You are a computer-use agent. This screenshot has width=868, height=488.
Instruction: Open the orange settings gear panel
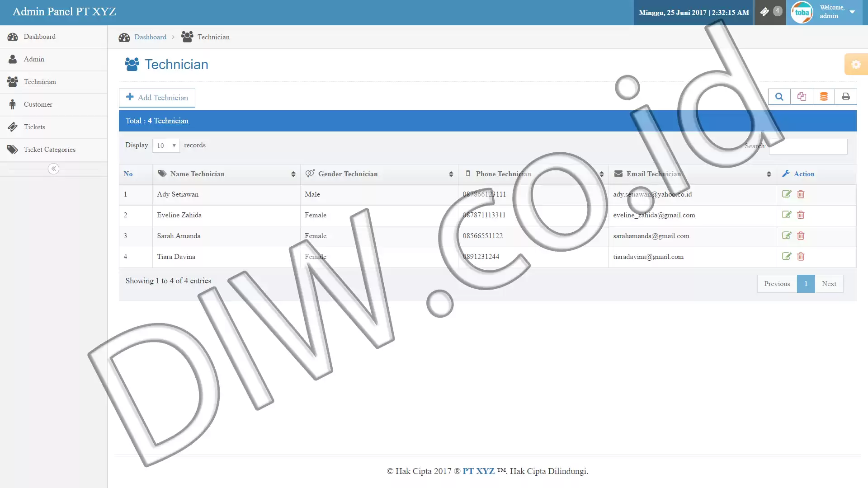pos(856,64)
